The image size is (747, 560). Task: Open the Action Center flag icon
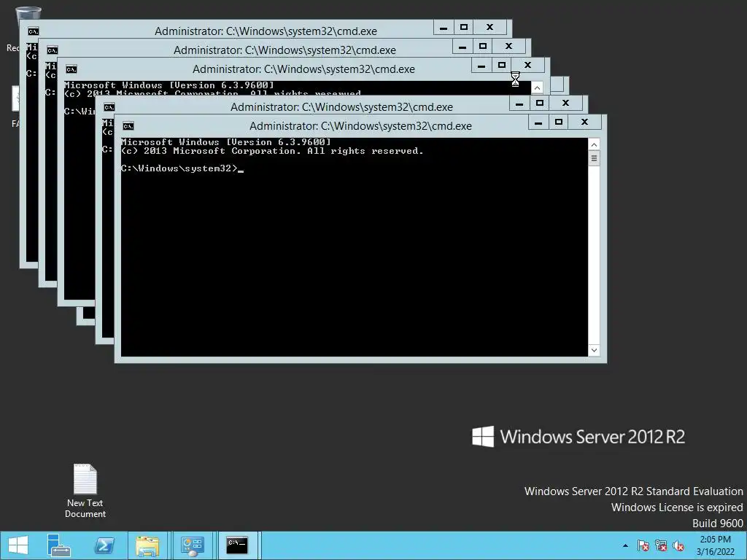pos(643,545)
